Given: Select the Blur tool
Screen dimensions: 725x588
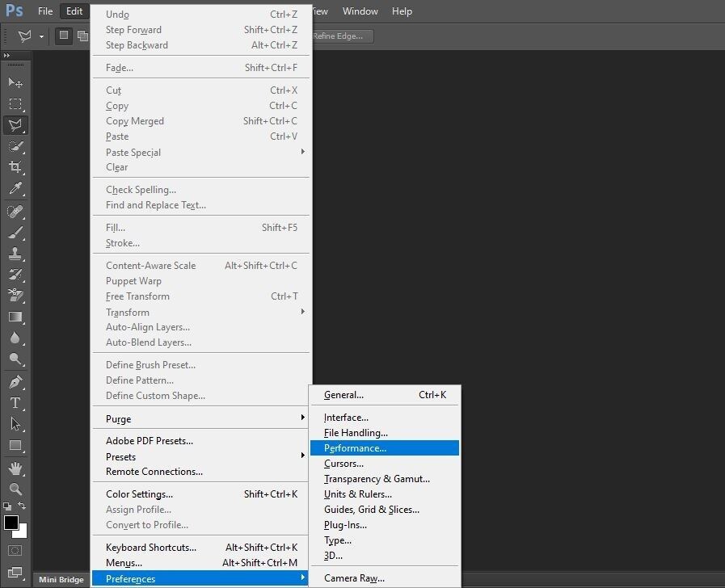Looking at the screenshot, I should pos(15,338).
